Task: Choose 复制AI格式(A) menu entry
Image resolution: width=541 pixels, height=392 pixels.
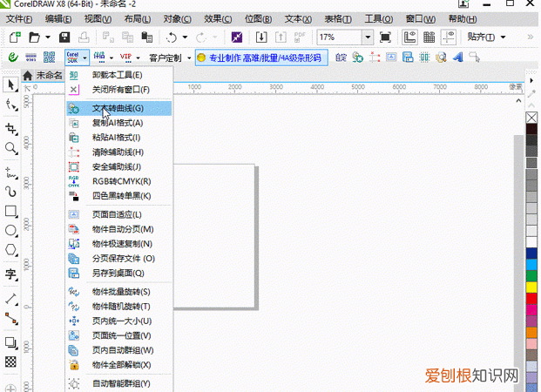Action: [119, 123]
